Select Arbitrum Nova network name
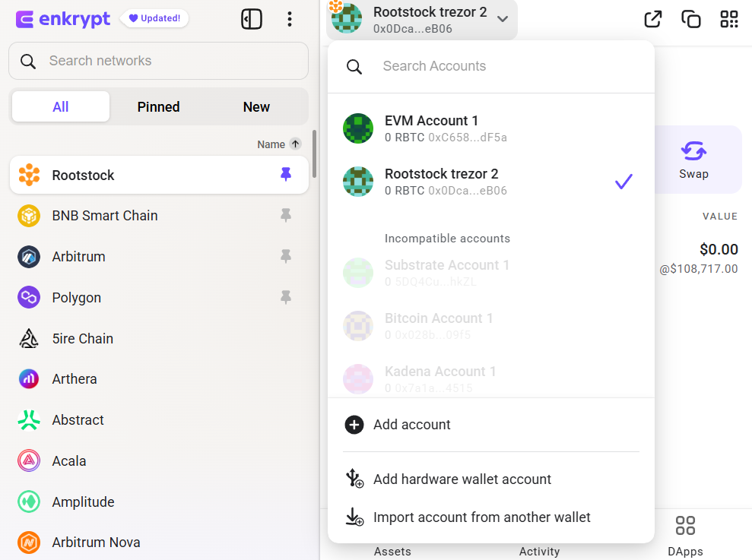Image resolution: width=752 pixels, height=560 pixels. coord(96,543)
